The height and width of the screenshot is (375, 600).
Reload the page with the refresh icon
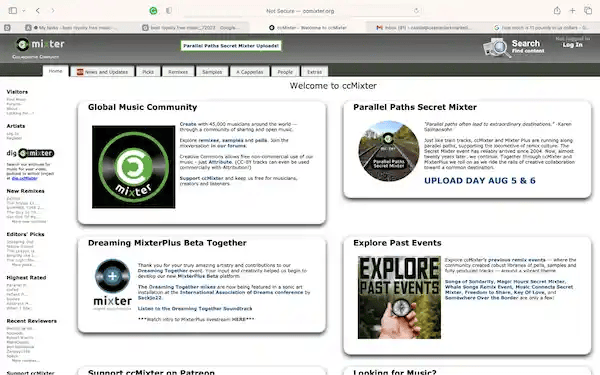click(416, 11)
